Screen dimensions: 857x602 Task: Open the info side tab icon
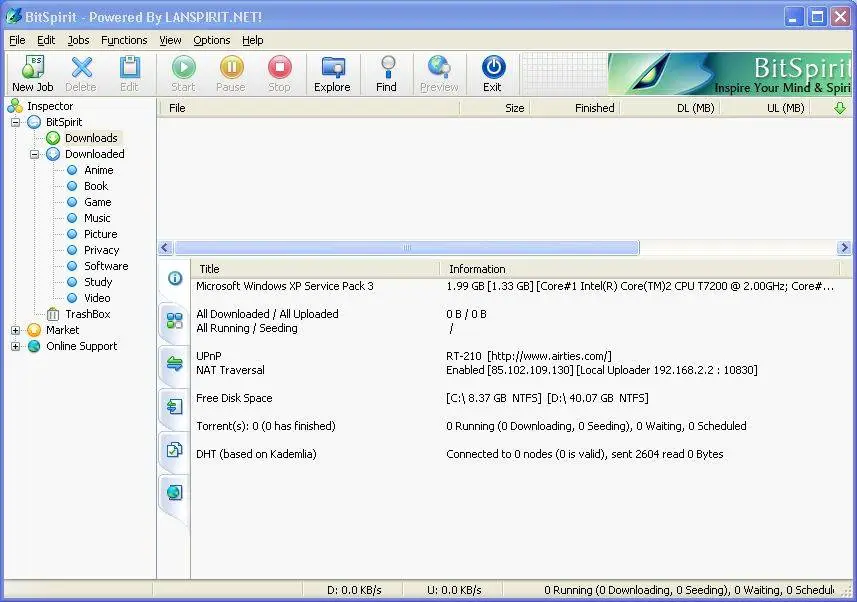tap(175, 278)
